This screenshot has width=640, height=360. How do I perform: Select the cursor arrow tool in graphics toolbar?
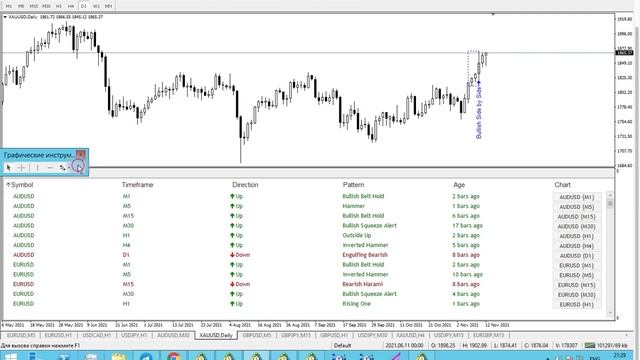(9, 168)
